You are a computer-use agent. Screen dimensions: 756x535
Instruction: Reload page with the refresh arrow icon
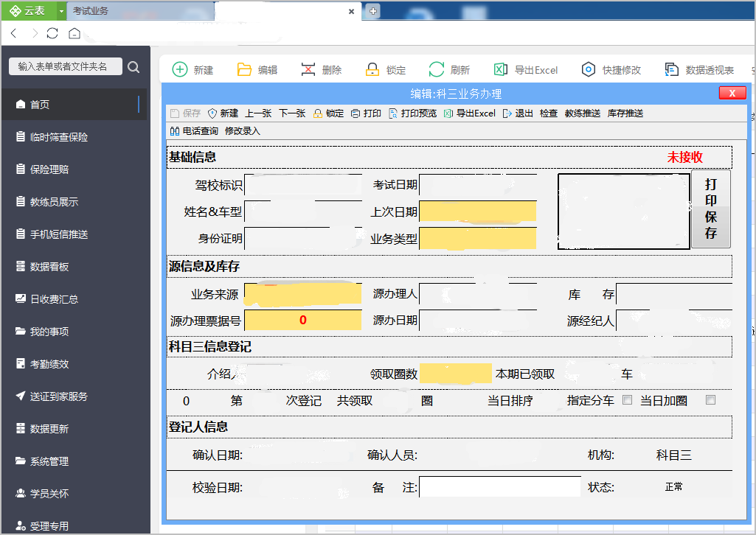pos(52,33)
